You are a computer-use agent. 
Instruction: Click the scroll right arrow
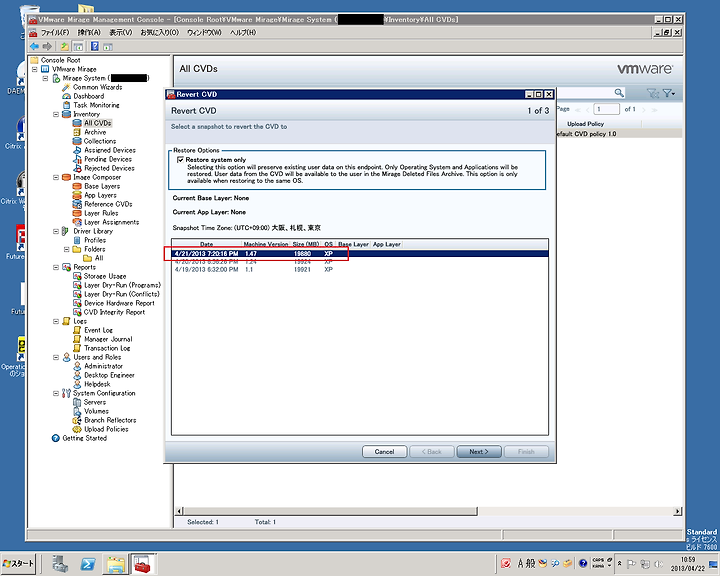tap(678, 511)
